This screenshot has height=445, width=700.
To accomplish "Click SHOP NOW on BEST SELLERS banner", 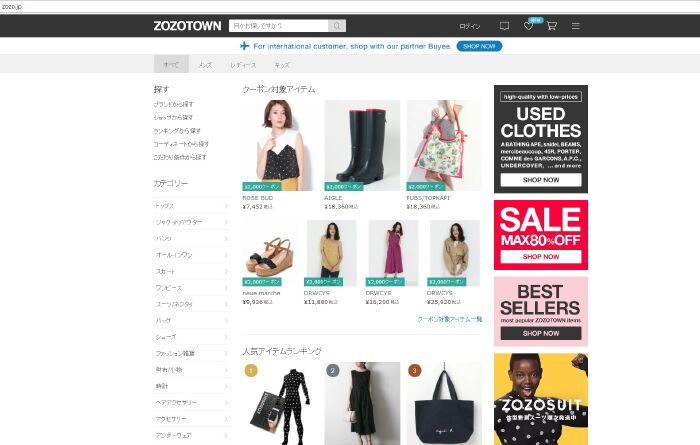I will click(541, 333).
